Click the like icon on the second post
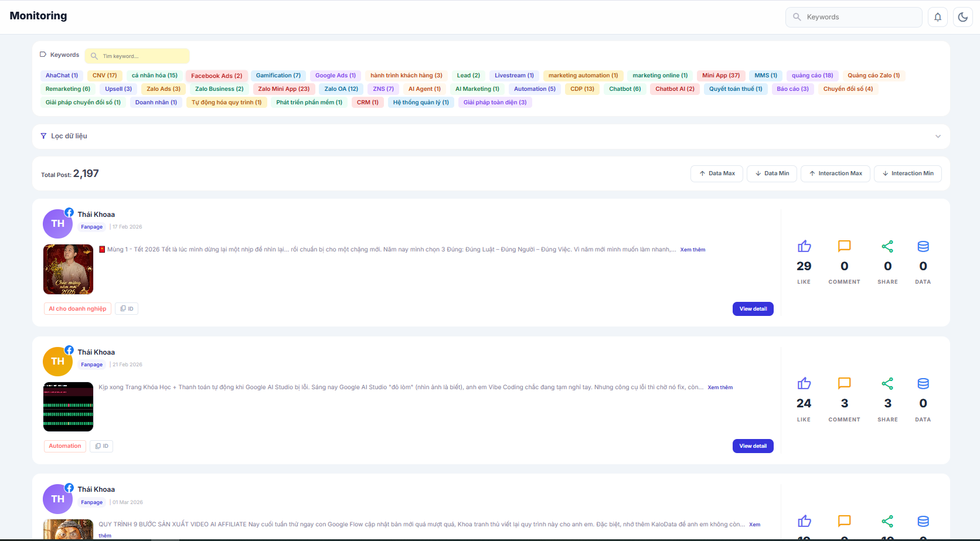980x541 pixels. 804,384
